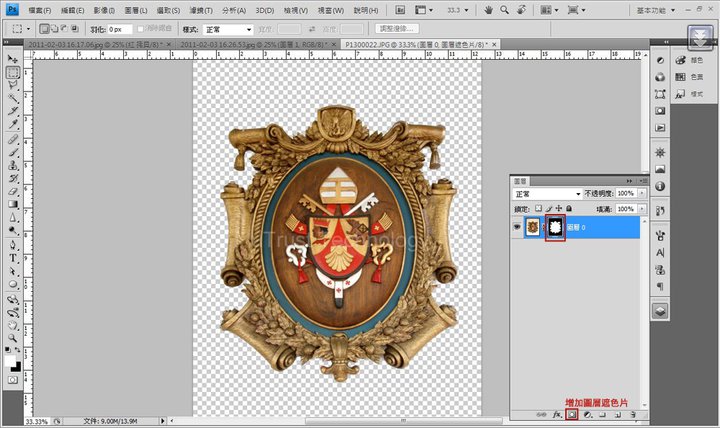Open the tool preset picker arrow
Screen dimensions: 720x428
pos(28,29)
